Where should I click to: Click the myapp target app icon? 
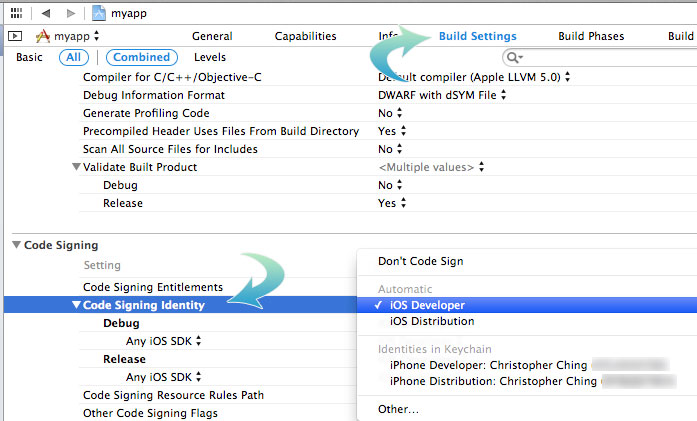tap(42, 36)
